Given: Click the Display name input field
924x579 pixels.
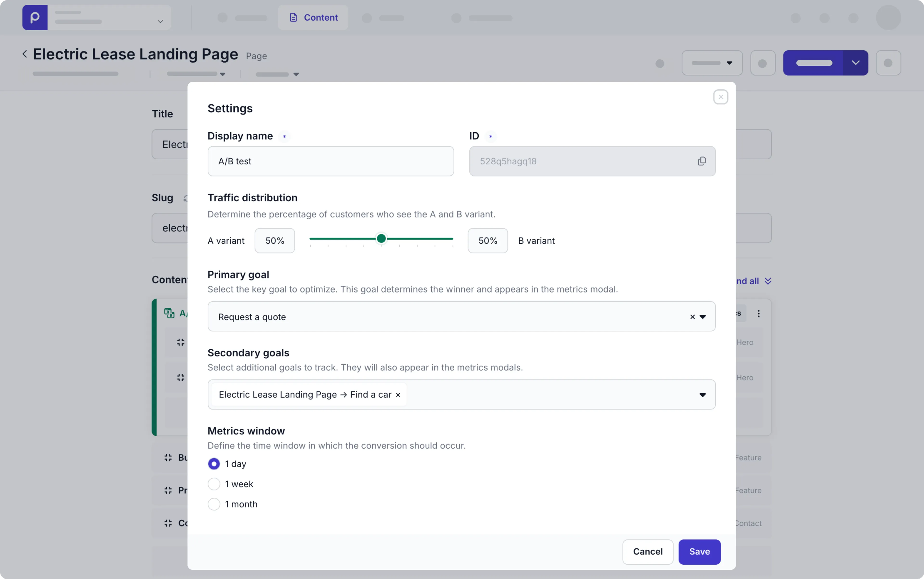Looking at the screenshot, I should [330, 161].
